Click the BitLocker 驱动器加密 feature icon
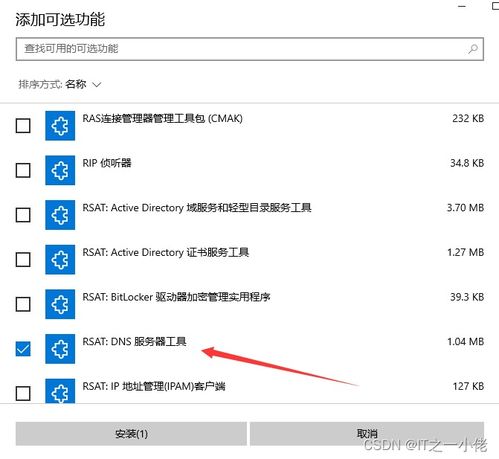The height and width of the screenshot is (459, 499). coord(60,304)
